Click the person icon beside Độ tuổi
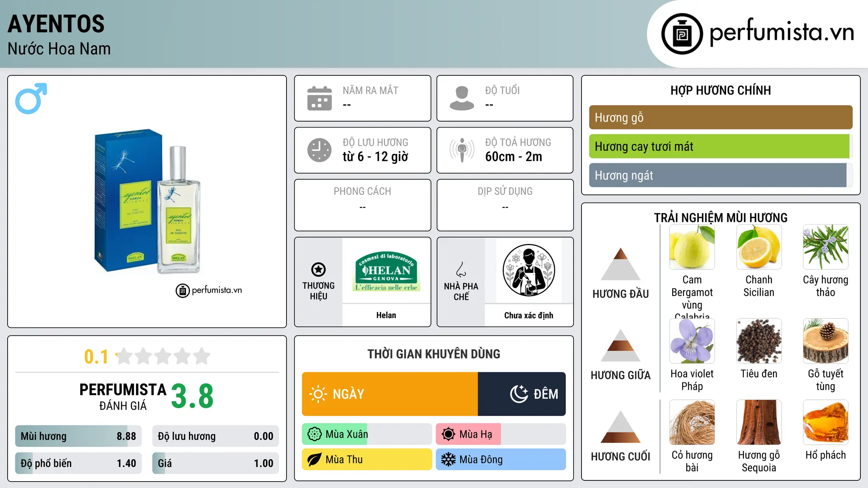Image resolution: width=868 pixels, height=488 pixels. [x=462, y=98]
